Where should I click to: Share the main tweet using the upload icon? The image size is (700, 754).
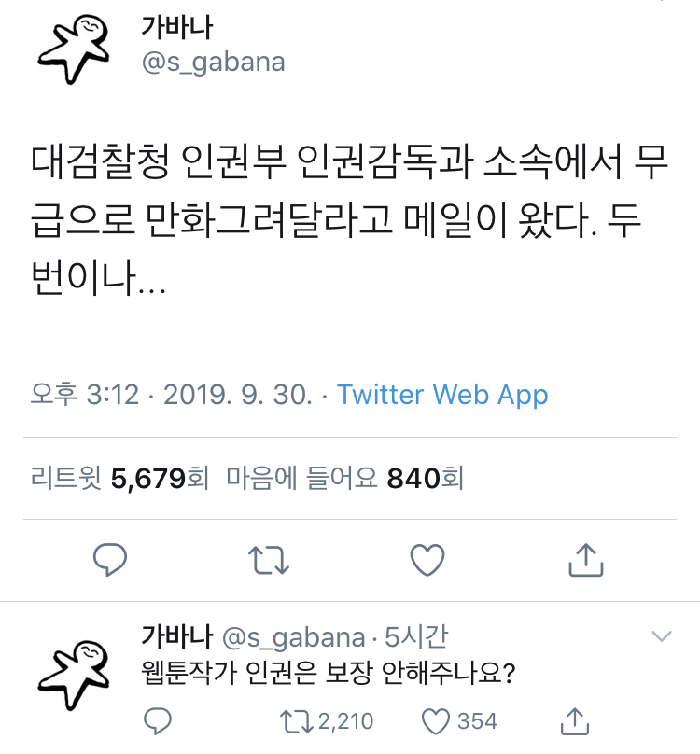(x=583, y=560)
